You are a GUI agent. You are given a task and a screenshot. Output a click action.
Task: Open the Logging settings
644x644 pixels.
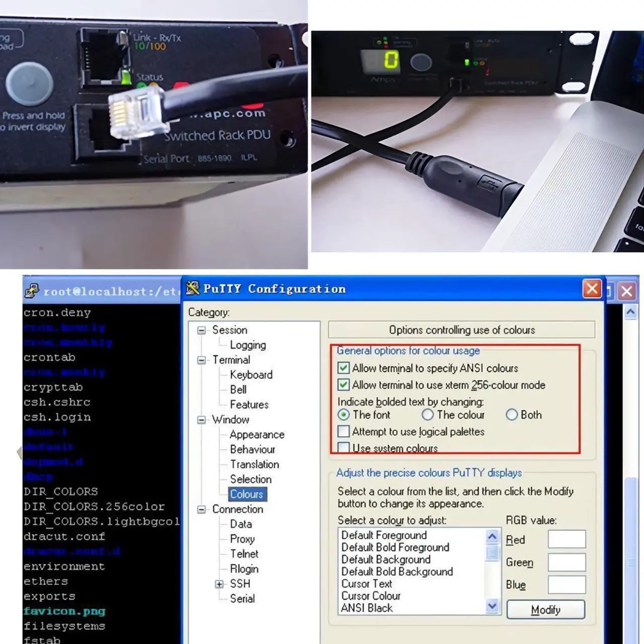click(248, 345)
